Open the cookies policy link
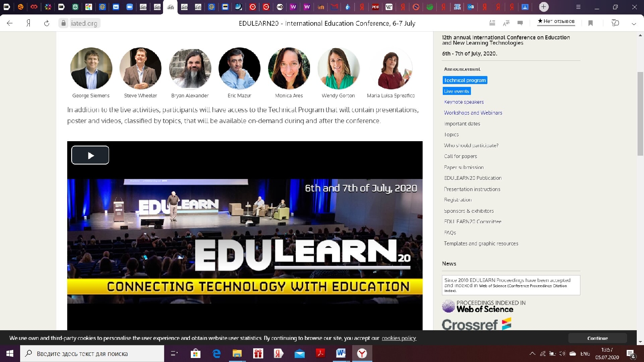 pos(398,338)
